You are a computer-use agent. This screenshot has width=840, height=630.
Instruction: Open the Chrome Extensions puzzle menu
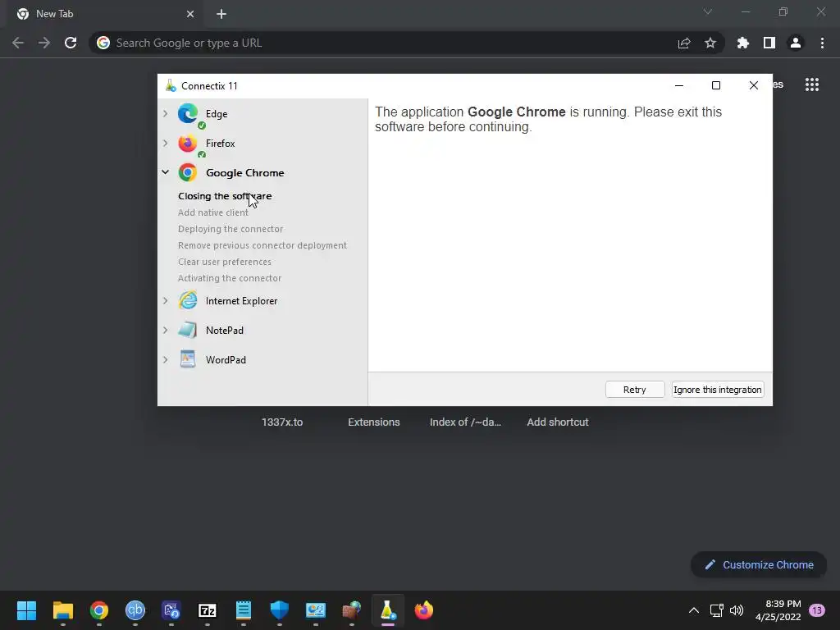pos(743,43)
